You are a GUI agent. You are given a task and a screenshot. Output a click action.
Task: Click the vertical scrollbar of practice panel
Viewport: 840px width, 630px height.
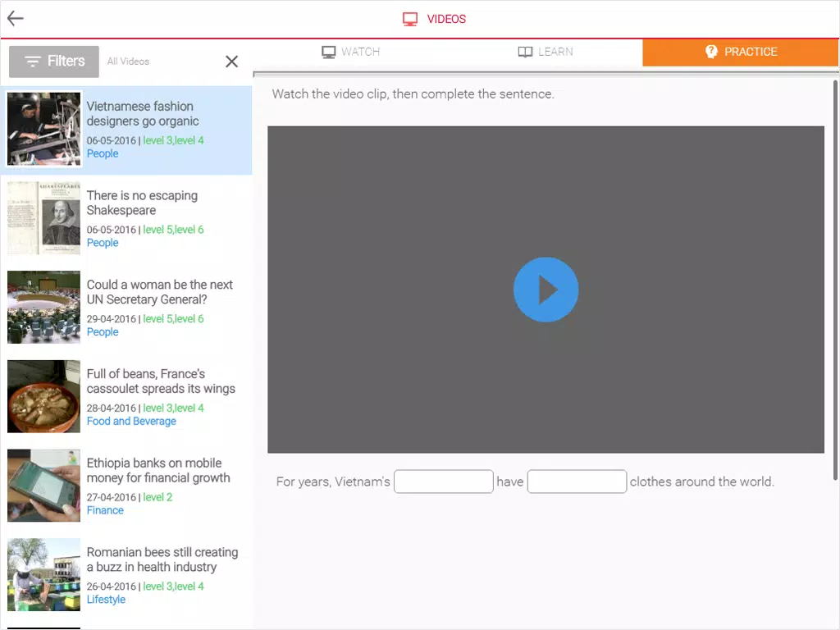(835, 281)
